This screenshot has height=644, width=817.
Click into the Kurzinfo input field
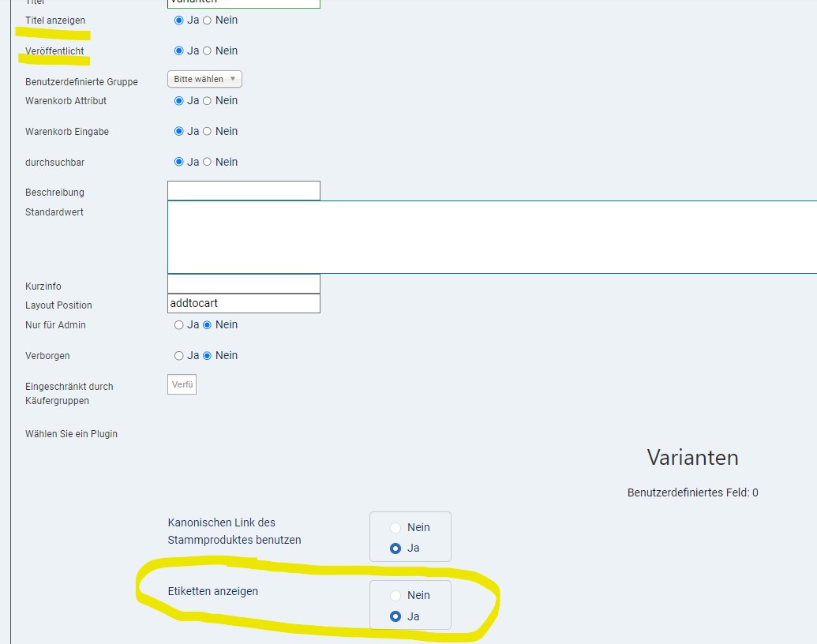pos(244,284)
